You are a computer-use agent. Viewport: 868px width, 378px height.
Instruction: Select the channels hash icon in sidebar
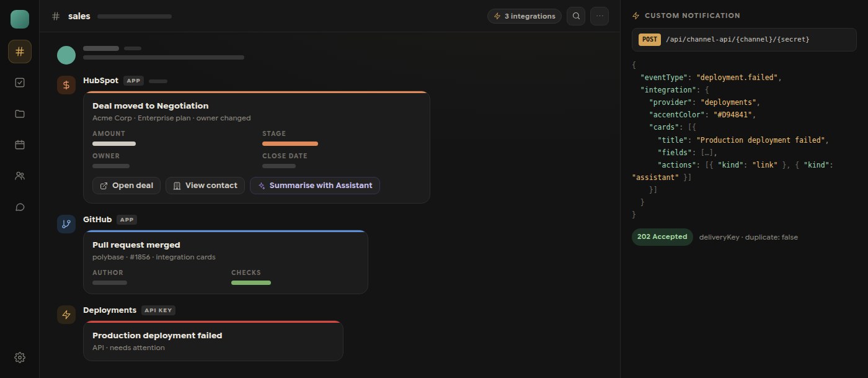(x=20, y=52)
